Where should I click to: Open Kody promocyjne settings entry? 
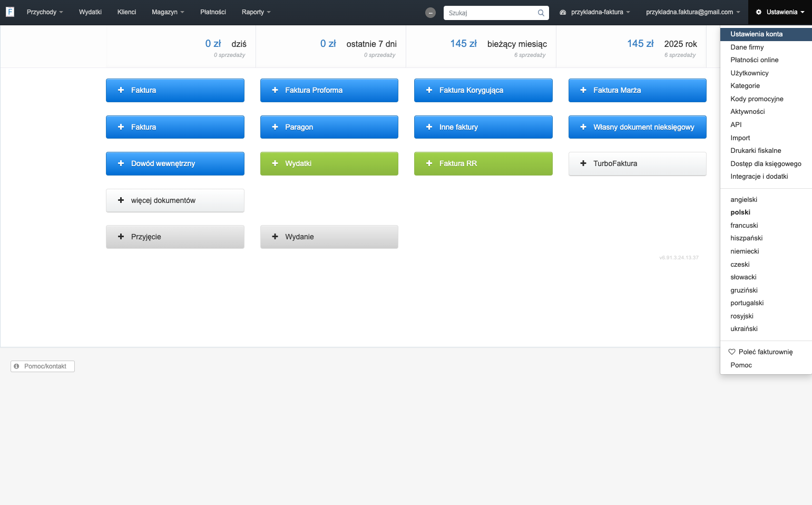point(766,99)
